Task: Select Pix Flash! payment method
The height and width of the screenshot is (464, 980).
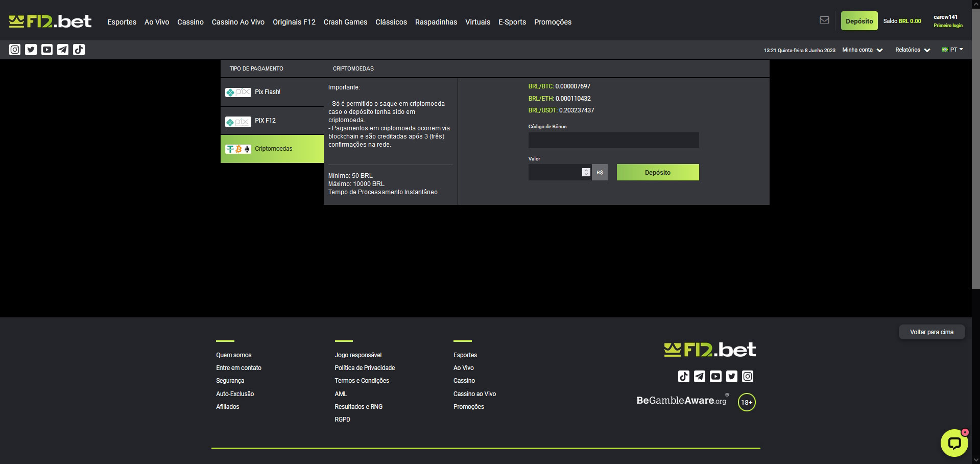Action: click(272, 92)
